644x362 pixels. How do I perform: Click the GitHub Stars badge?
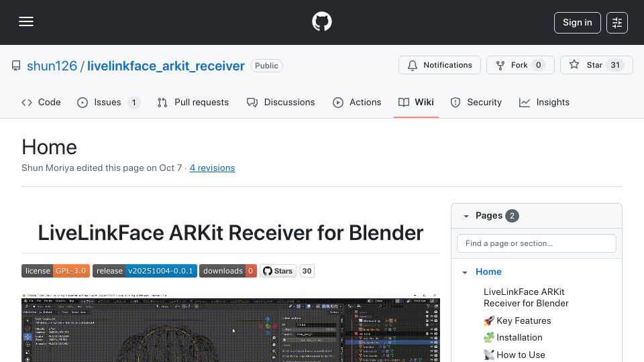278,271
